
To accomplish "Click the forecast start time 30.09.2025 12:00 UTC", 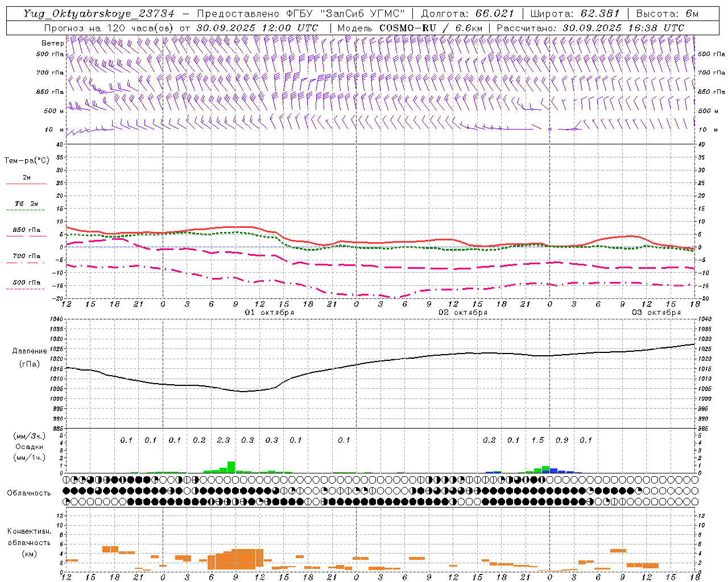I will tap(257, 28).
